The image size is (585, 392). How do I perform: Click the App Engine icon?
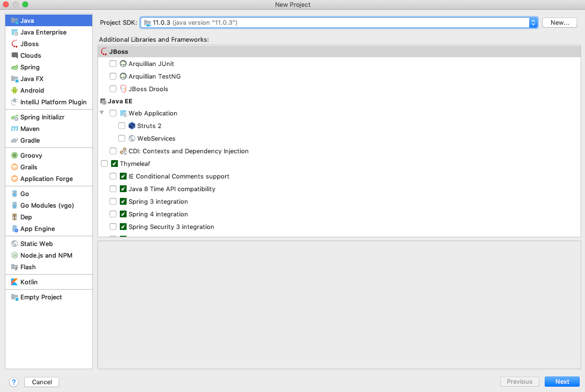(15, 229)
